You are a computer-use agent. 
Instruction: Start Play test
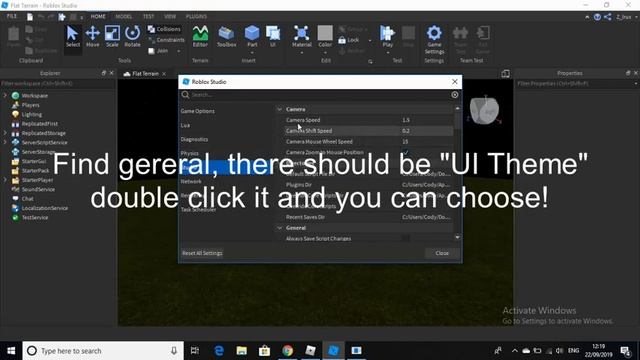(x=387, y=37)
